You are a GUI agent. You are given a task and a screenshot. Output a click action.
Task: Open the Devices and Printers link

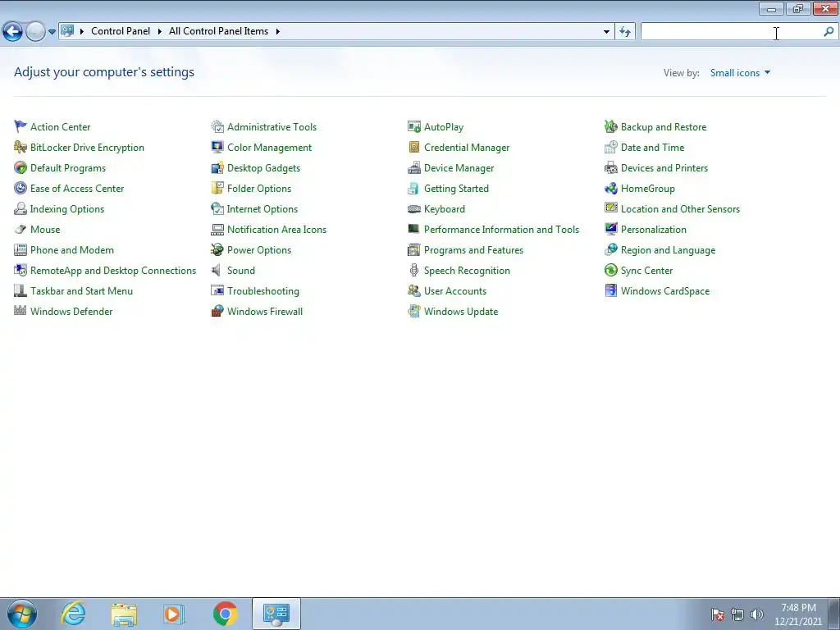pyautogui.click(x=664, y=168)
